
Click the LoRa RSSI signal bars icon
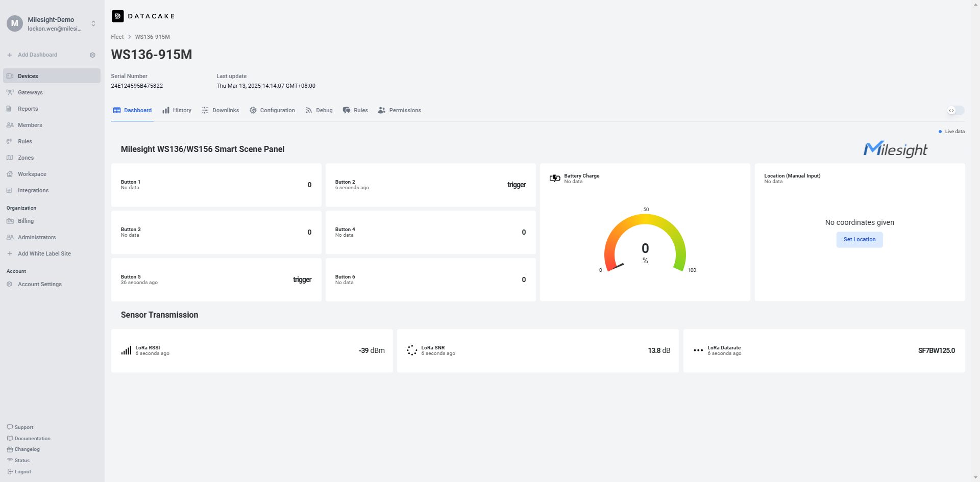[x=126, y=350]
